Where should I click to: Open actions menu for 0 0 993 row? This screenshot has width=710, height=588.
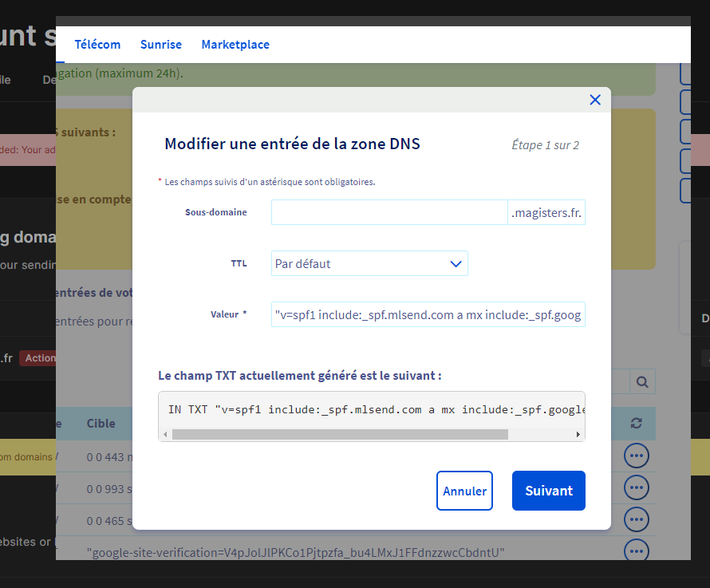636,487
